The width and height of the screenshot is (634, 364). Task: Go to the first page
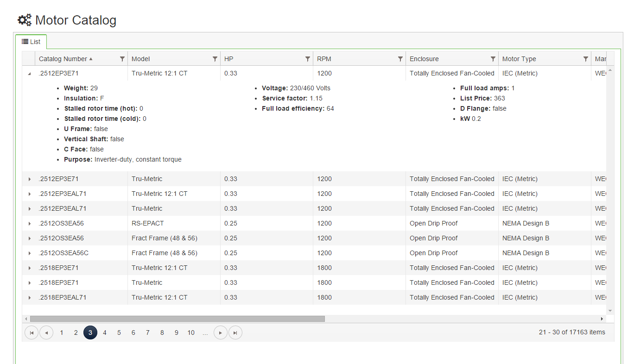point(32,333)
